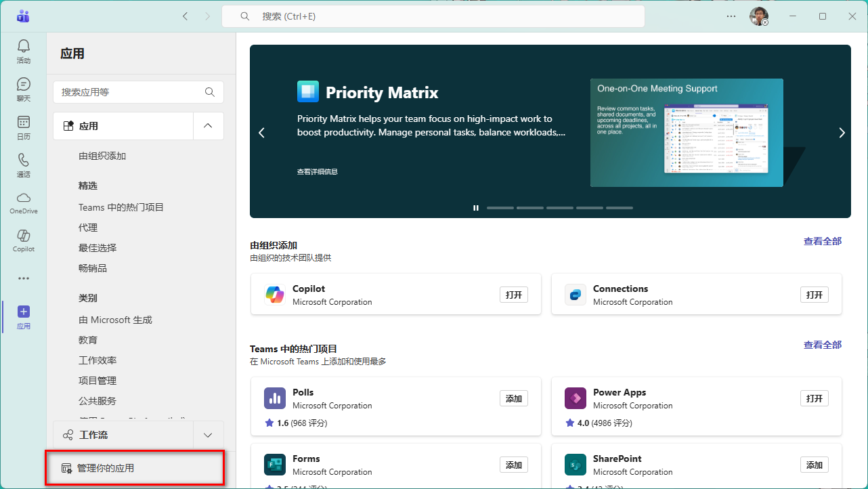
Task: Click the magnifier icon in app search box
Action: pos(210,92)
